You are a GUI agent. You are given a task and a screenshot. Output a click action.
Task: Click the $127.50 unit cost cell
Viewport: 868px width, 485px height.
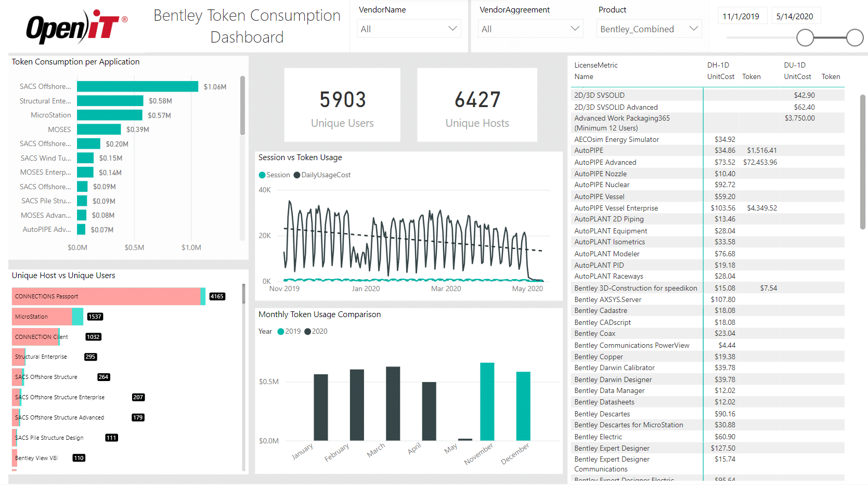tap(723, 448)
